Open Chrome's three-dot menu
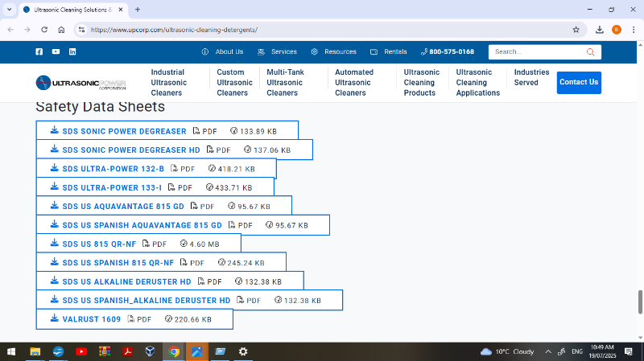Image resolution: width=644 pixels, height=361 pixels. pos(634,30)
